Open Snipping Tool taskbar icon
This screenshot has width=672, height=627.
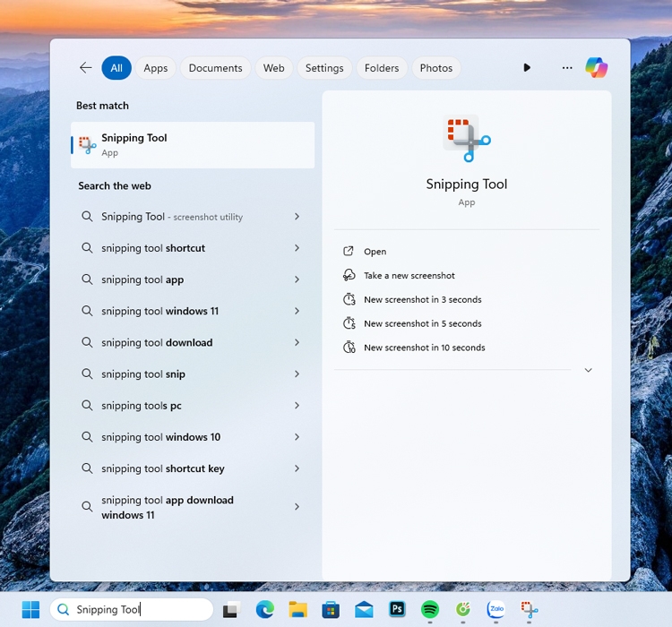coord(529,609)
